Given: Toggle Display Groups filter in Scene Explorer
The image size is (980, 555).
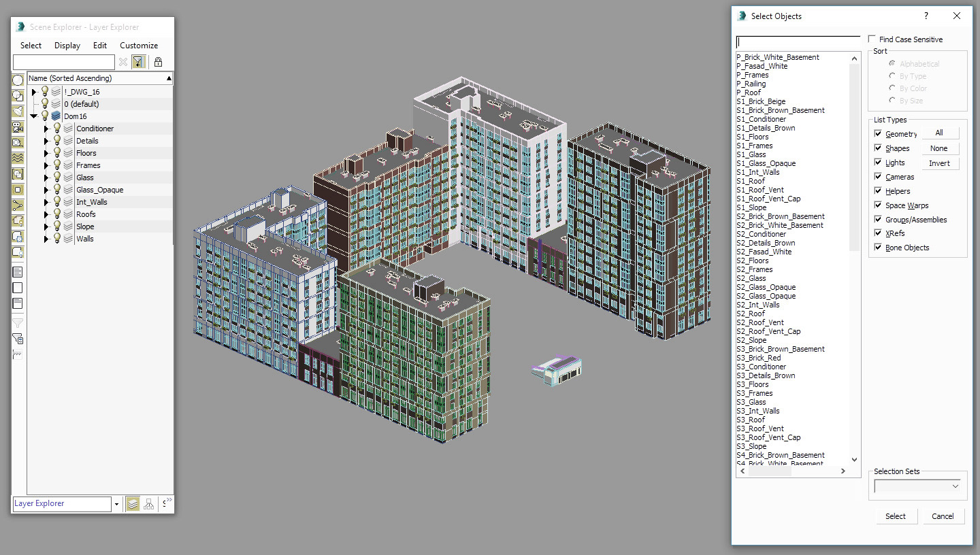Looking at the screenshot, I should pyautogui.click(x=18, y=174).
